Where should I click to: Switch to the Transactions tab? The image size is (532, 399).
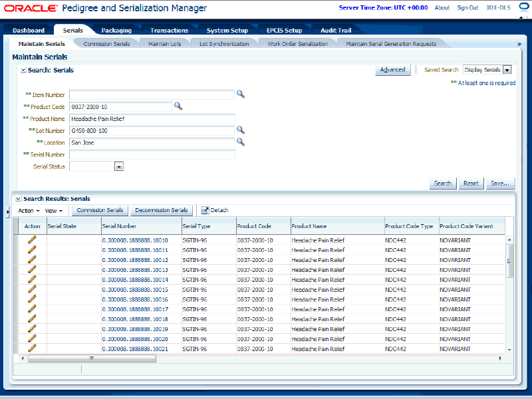pos(169,30)
